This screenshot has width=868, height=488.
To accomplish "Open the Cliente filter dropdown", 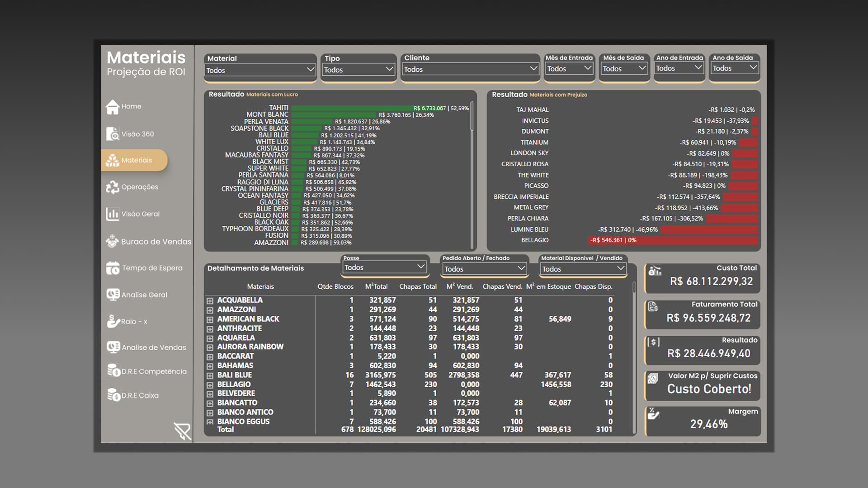I will 470,69.
